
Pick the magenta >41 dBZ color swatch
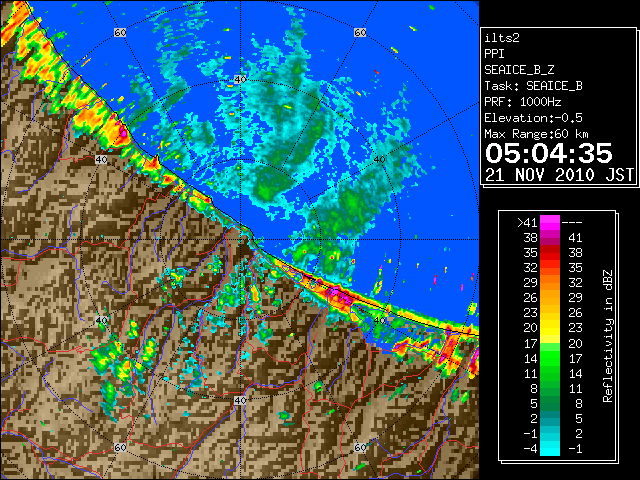(x=550, y=222)
